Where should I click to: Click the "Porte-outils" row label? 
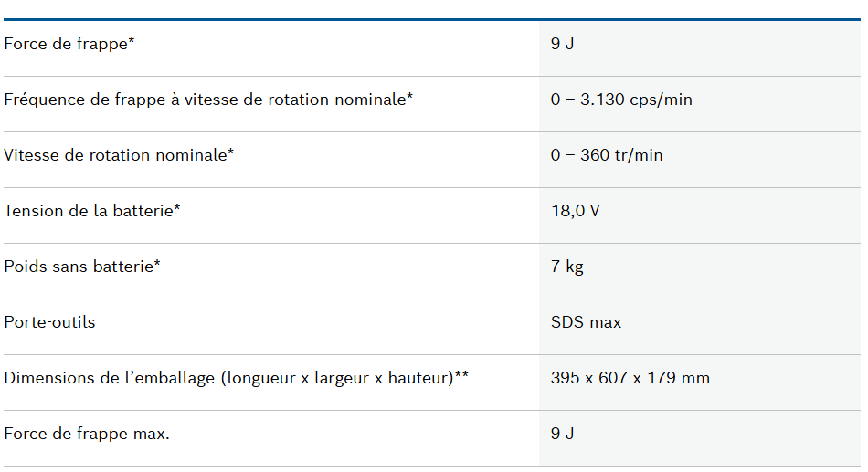(49, 322)
